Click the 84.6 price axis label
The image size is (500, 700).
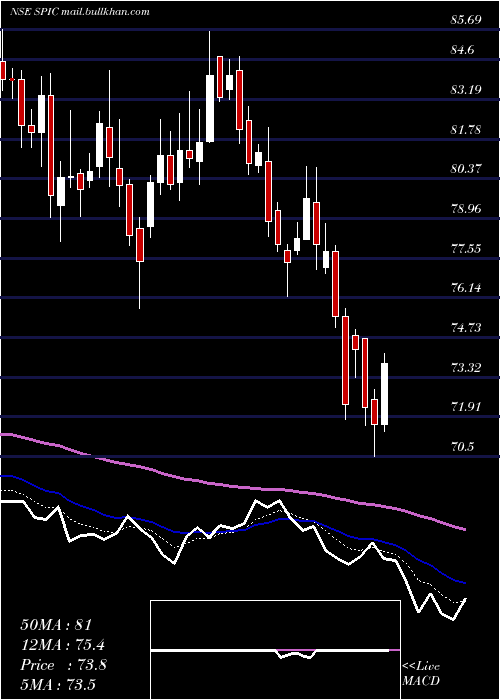pos(464,50)
